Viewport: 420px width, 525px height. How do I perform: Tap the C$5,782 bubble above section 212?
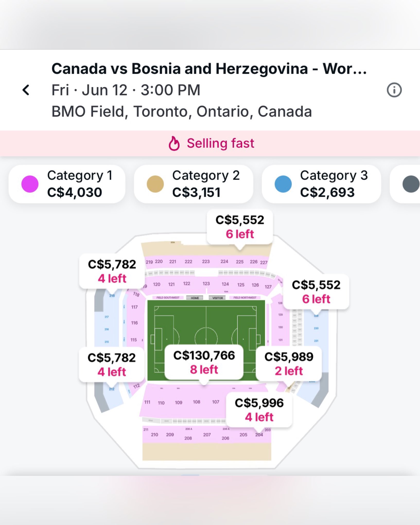(111, 364)
